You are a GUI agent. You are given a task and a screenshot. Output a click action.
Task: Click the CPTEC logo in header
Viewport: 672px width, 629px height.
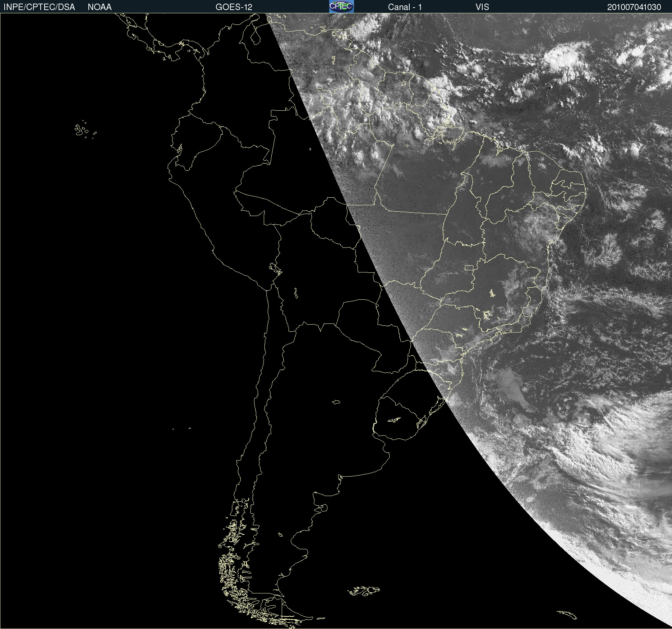[341, 6]
